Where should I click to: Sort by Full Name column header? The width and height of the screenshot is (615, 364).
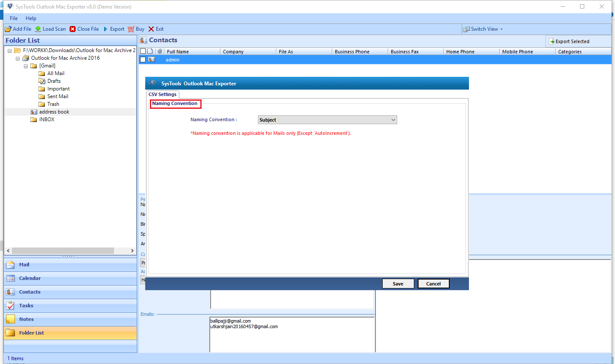pos(192,52)
